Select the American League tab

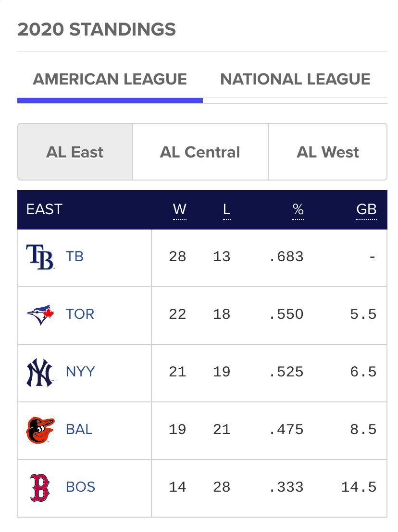click(110, 79)
